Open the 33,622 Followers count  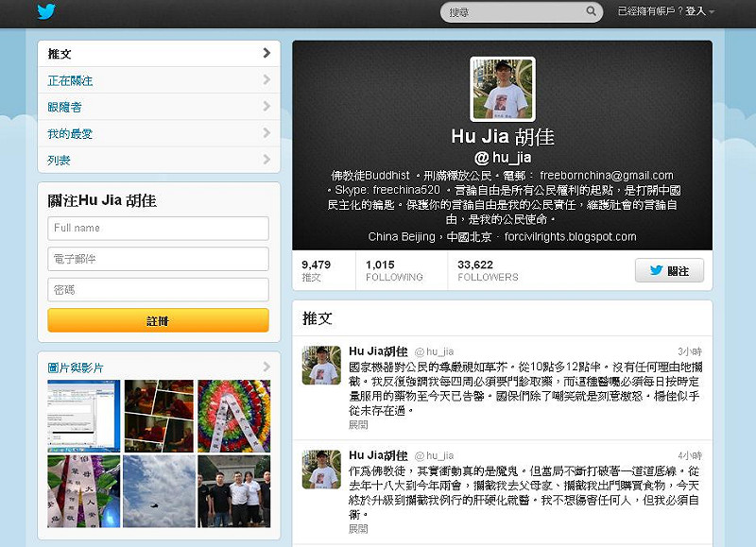[x=488, y=270]
